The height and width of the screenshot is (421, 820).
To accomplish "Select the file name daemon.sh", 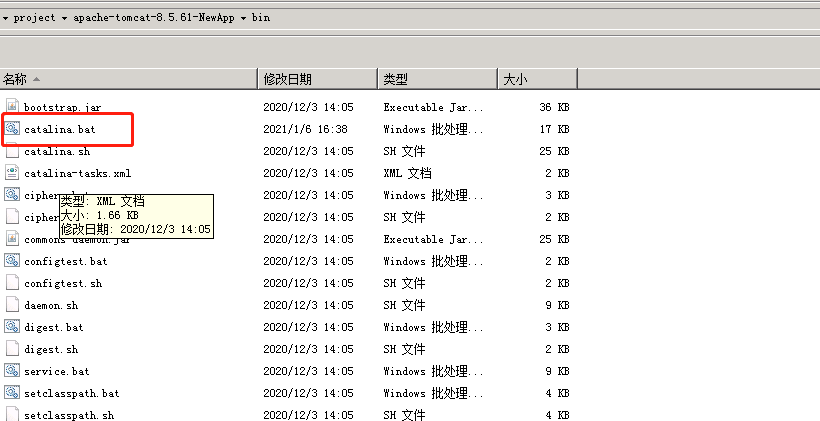I will [x=51, y=305].
